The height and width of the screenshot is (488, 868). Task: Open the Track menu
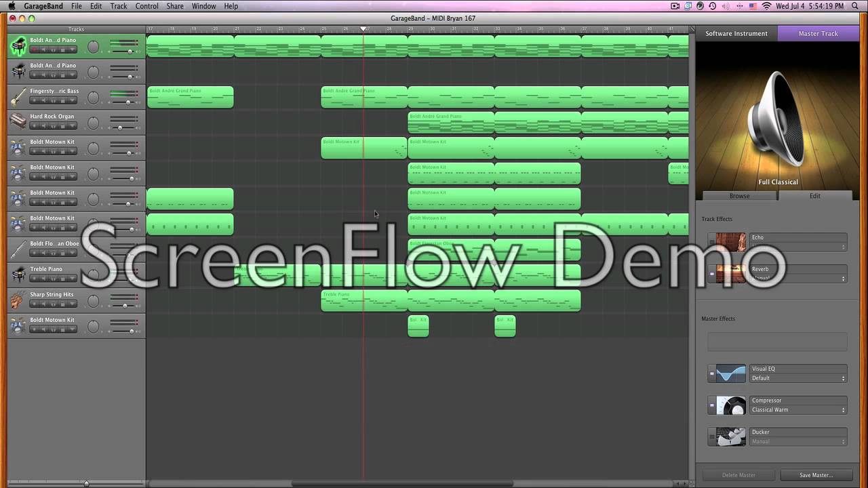[119, 6]
